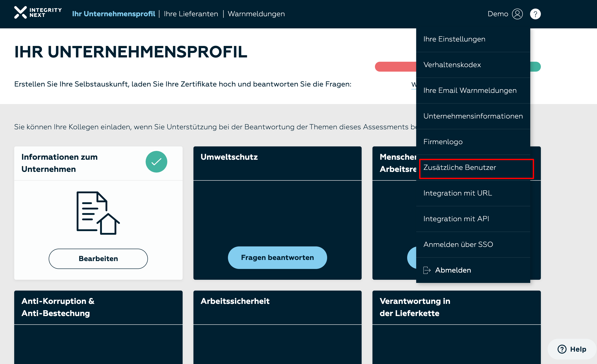Switch to Ihre Lieferanten tab

tap(191, 14)
